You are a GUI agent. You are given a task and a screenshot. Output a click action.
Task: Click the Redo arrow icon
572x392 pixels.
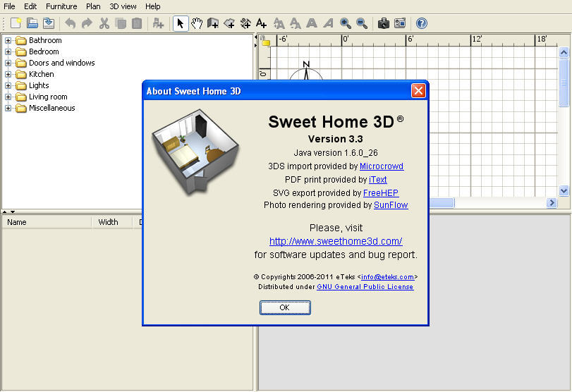point(87,23)
